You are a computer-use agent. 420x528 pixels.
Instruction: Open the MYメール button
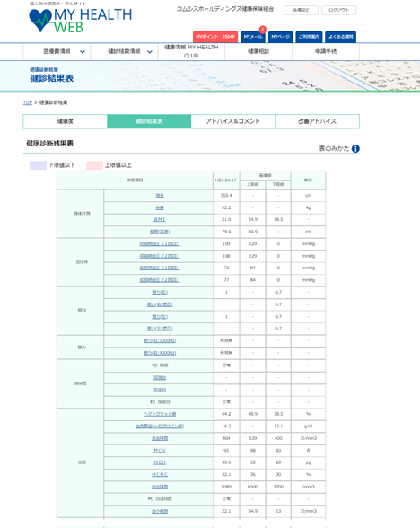(x=253, y=37)
